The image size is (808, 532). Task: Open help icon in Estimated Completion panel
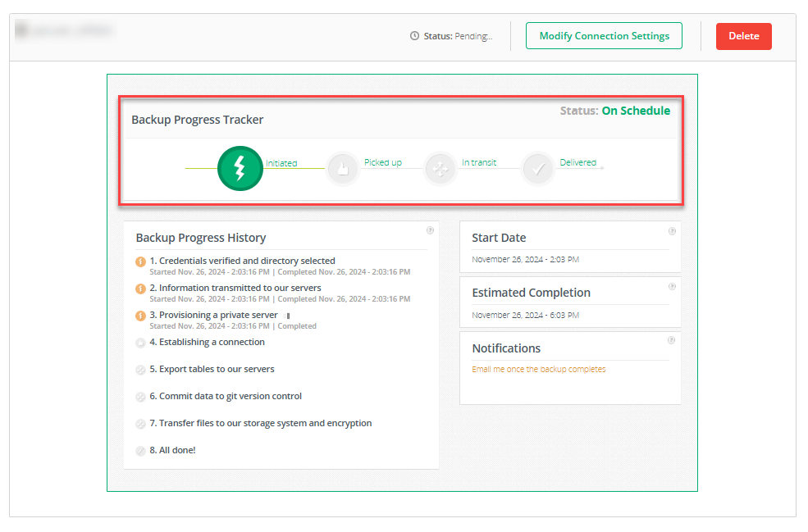pyautogui.click(x=672, y=286)
